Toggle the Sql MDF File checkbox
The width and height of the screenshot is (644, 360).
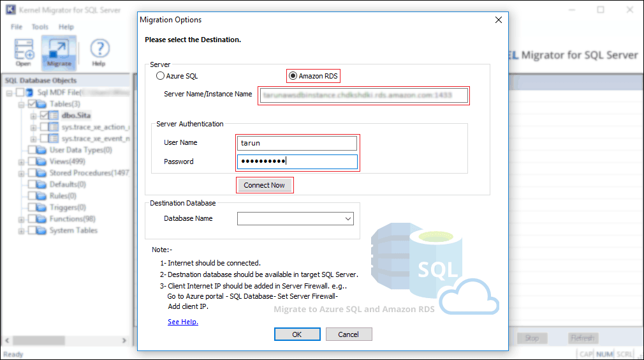click(20, 93)
